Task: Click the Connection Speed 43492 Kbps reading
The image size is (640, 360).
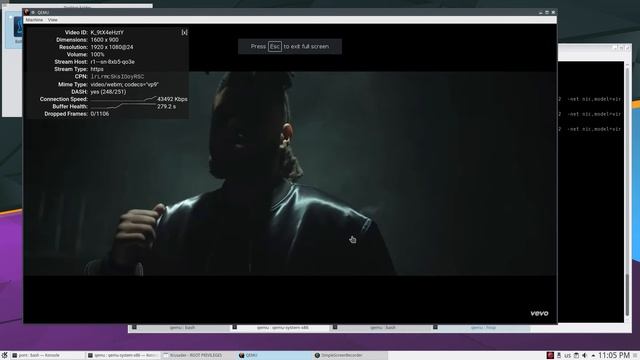Action: [x=172, y=99]
